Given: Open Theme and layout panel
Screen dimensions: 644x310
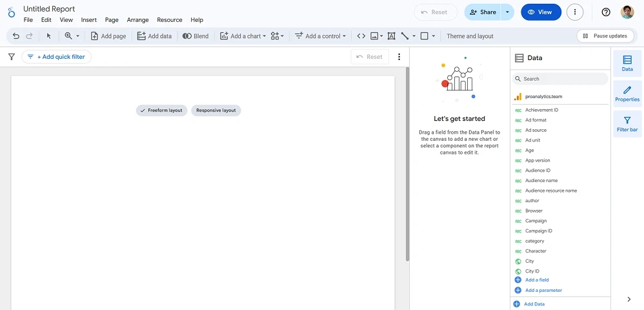Looking at the screenshot, I should [470, 36].
